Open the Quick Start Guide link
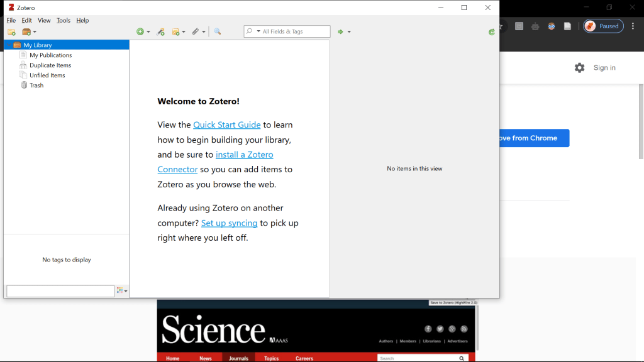Image resolution: width=644 pixels, height=362 pixels. click(x=226, y=124)
